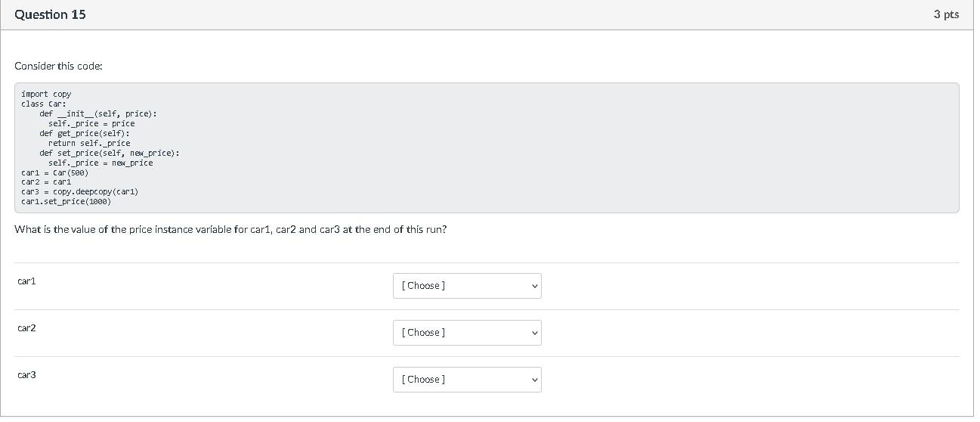Open the car1 answer dropdown
Image resolution: width=980 pixels, height=422 pixels.
[466, 286]
